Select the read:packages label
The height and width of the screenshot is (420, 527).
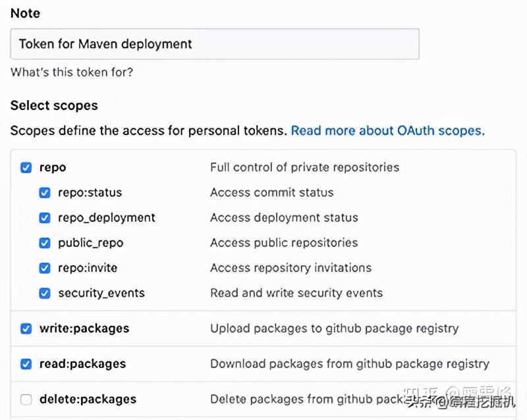(82, 364)
